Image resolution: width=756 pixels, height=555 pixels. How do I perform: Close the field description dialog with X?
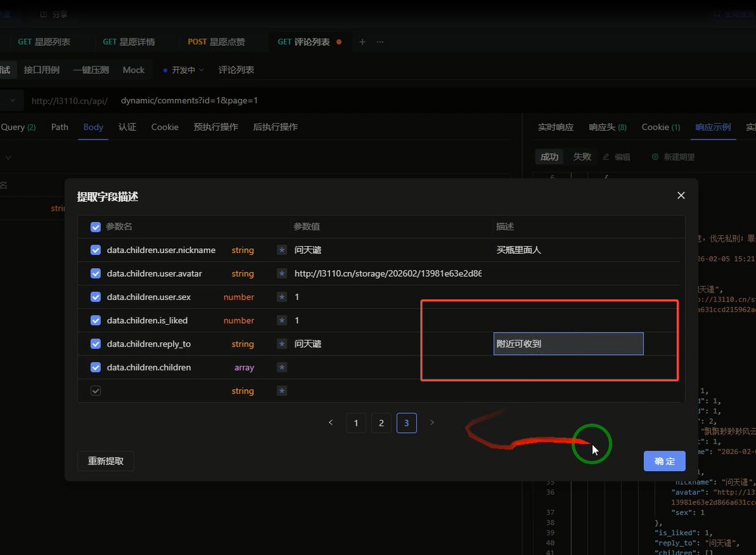[680, 195]
